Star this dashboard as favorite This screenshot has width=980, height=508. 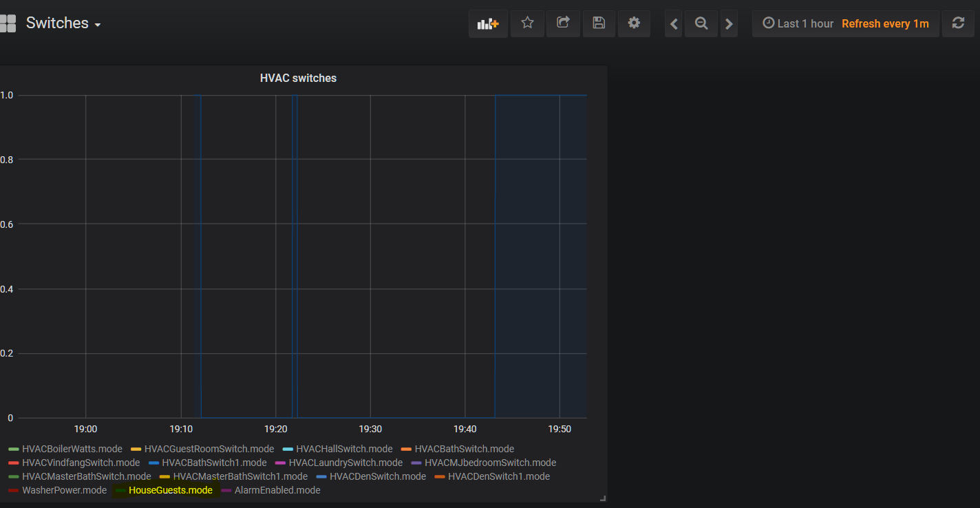tap(527, 23)
